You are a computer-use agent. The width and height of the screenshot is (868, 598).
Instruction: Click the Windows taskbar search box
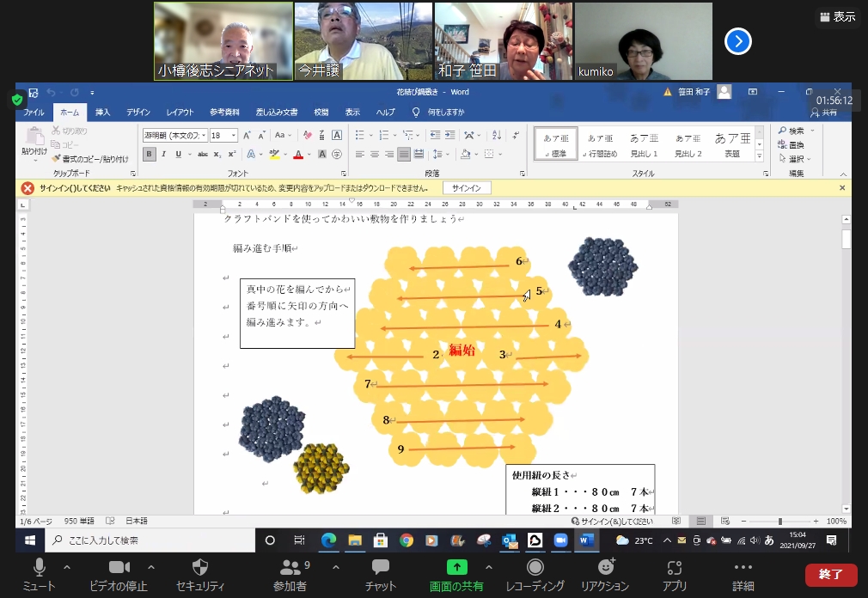coord(150,540)
